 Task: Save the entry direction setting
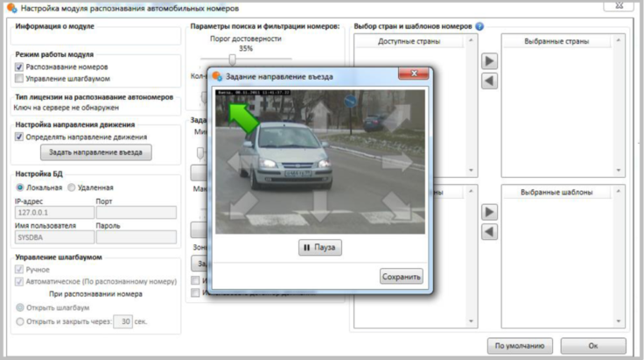tap(402, 277)
